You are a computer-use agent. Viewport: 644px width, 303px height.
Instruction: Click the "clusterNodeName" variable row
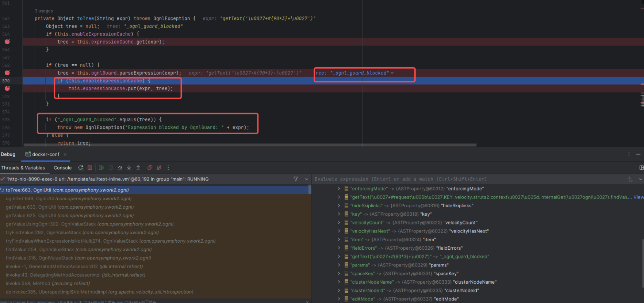(478, 282)
